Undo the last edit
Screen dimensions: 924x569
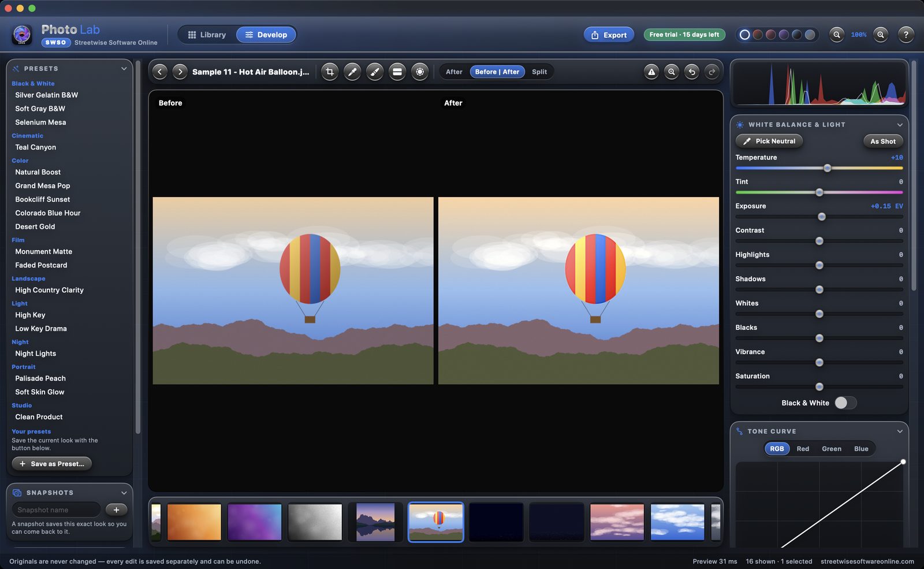coord(692,72)
